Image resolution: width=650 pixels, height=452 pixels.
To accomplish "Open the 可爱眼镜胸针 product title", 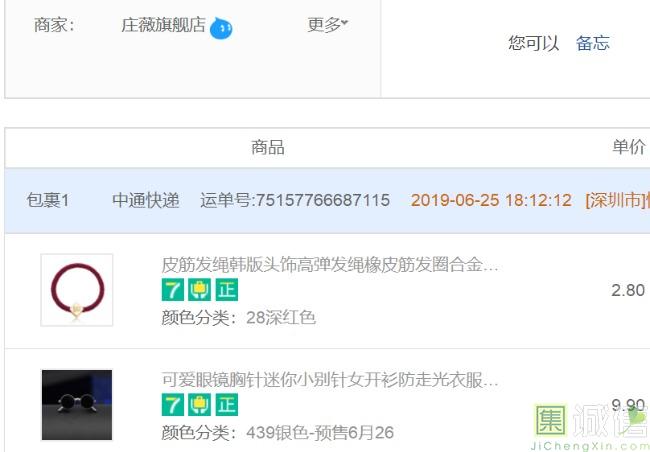I will coord(330,380).
